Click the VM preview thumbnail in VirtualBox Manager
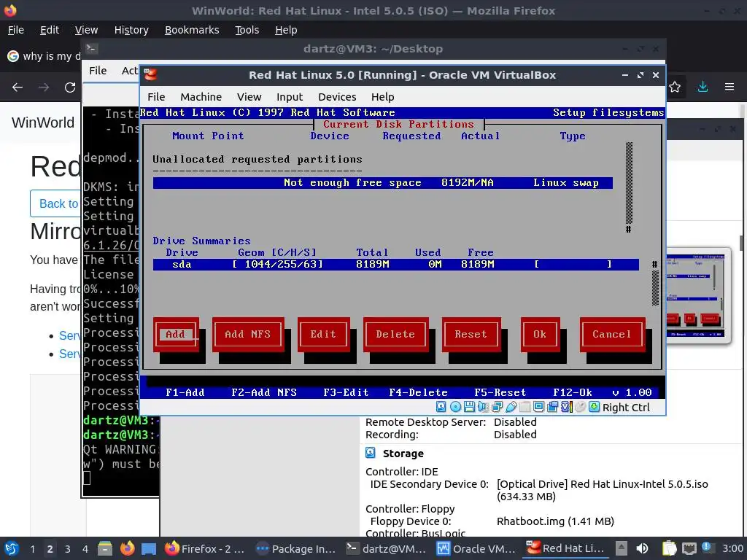 (697, 295)
